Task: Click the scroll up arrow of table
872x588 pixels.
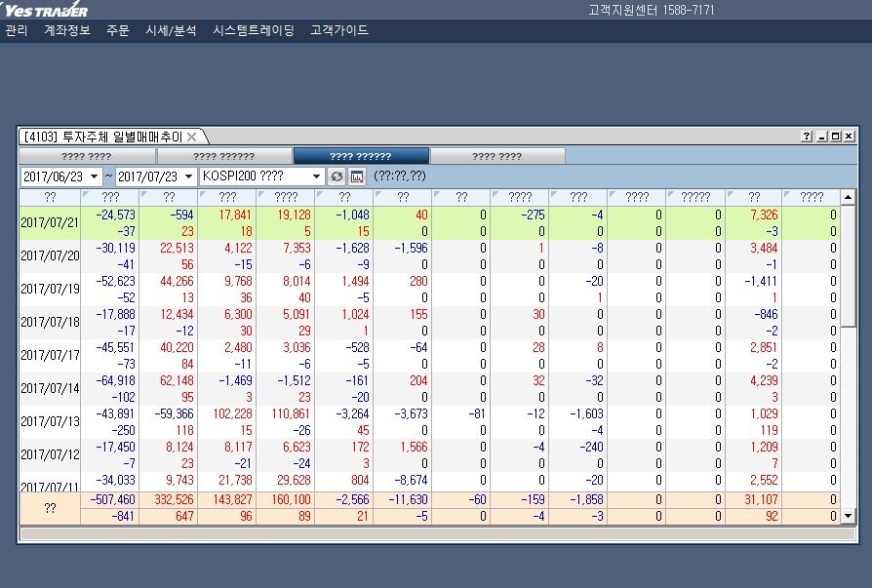Action: 848,198
